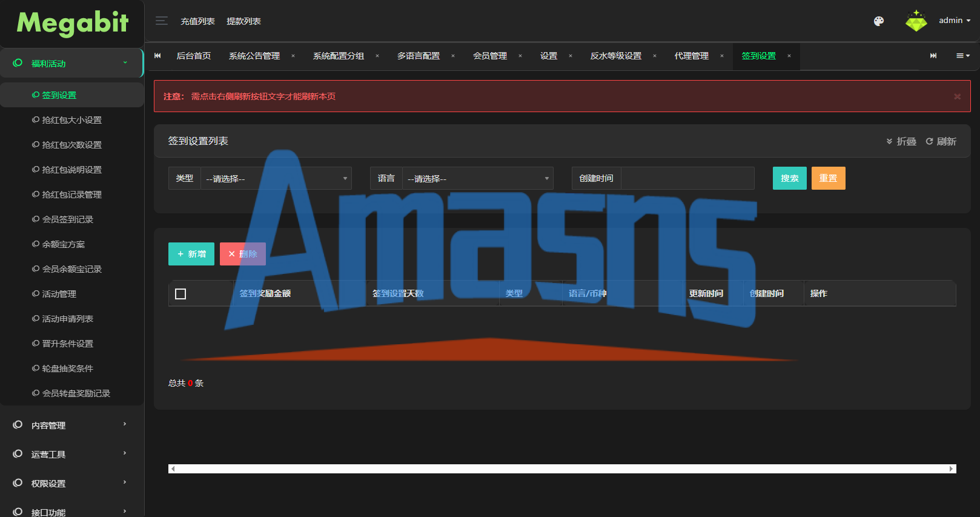
Task: Close the 系统配置分组 tab
Action: pyautogui.click(x=377, y=56)
